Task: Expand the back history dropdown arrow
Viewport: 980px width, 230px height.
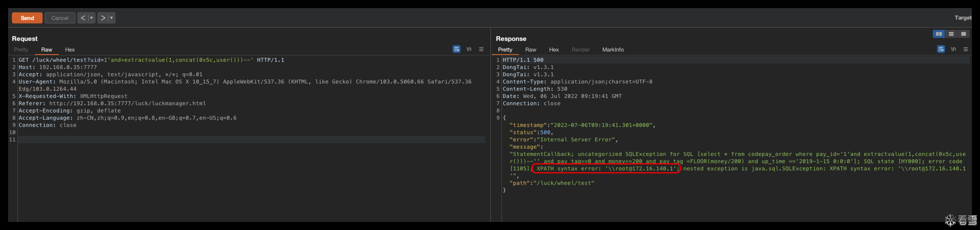Action: 91,18
